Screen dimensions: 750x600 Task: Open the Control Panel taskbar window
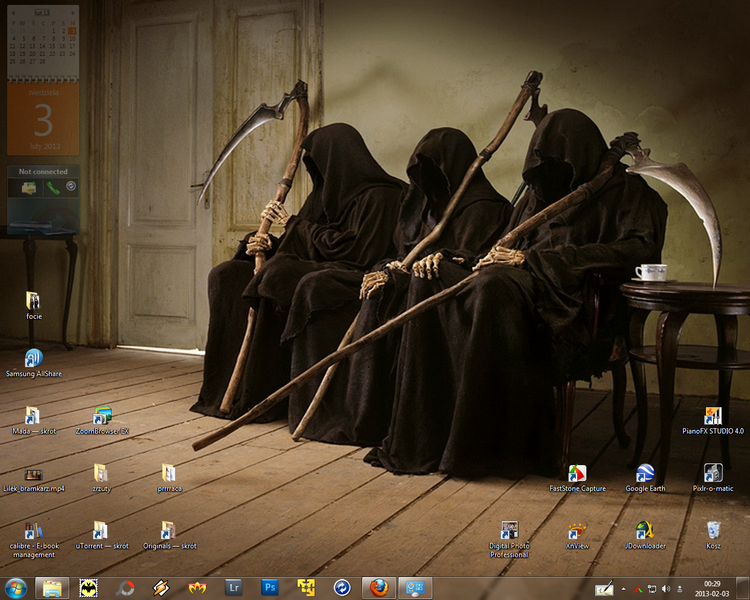[415, 588]
